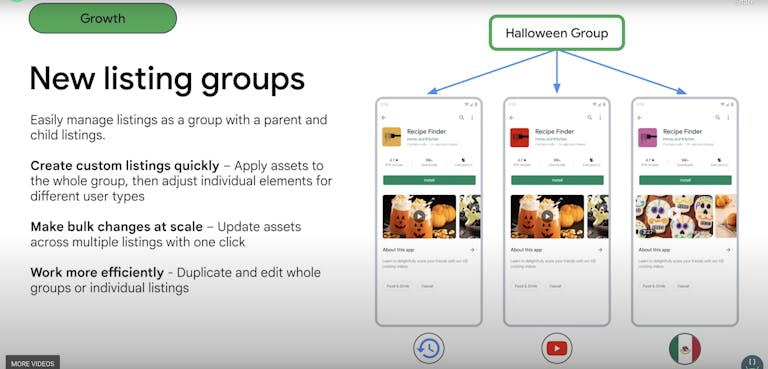Tap back arrow in the yellow-icon phone
768x369 pixels.
coord(384,118)
